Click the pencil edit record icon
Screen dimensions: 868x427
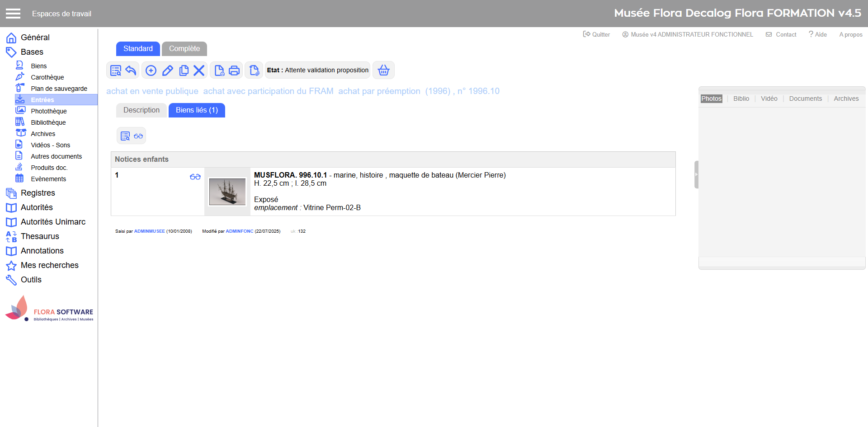(167, 70)
